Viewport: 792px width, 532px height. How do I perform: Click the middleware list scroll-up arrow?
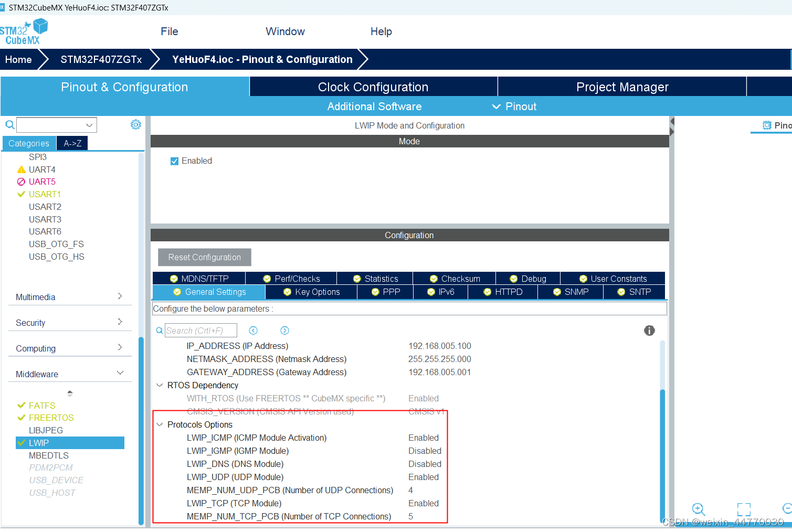pos(70,393)
